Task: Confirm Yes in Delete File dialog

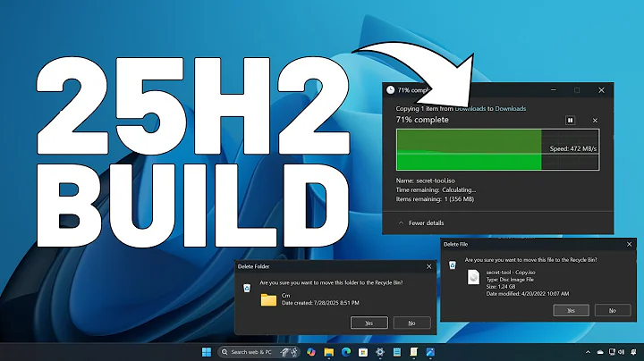Action: (x=571, y=311)
